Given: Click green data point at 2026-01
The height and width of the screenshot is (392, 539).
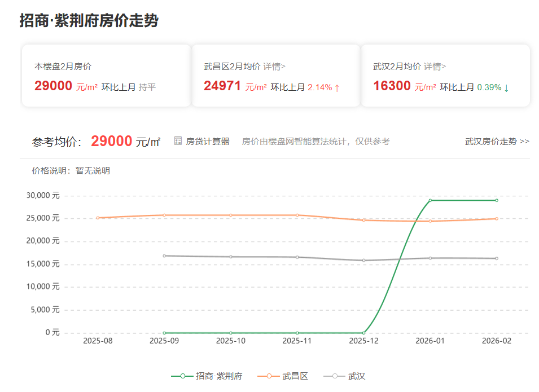Looking at the screenshot, I should click(x=430, y=200).
